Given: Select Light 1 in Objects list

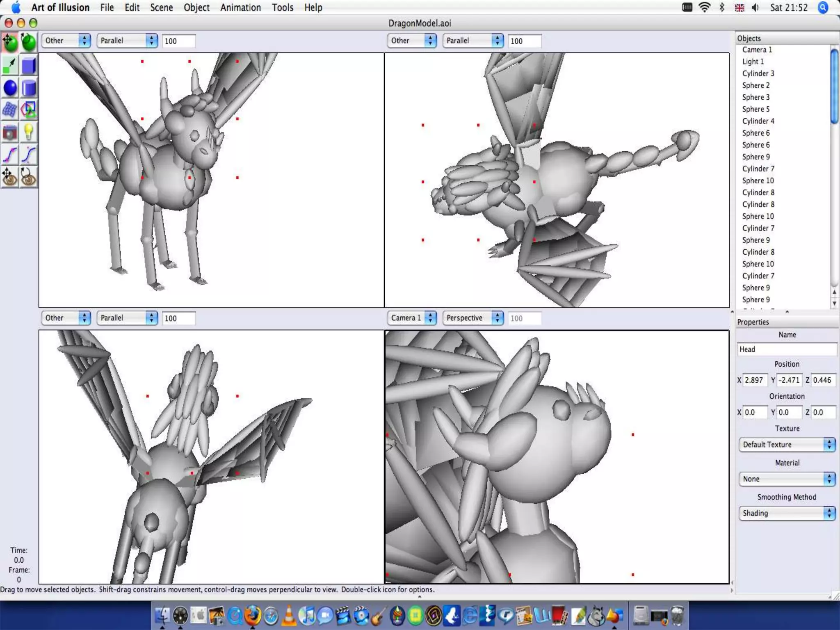Looking at the screenshot, I should (x=753, y=62).
